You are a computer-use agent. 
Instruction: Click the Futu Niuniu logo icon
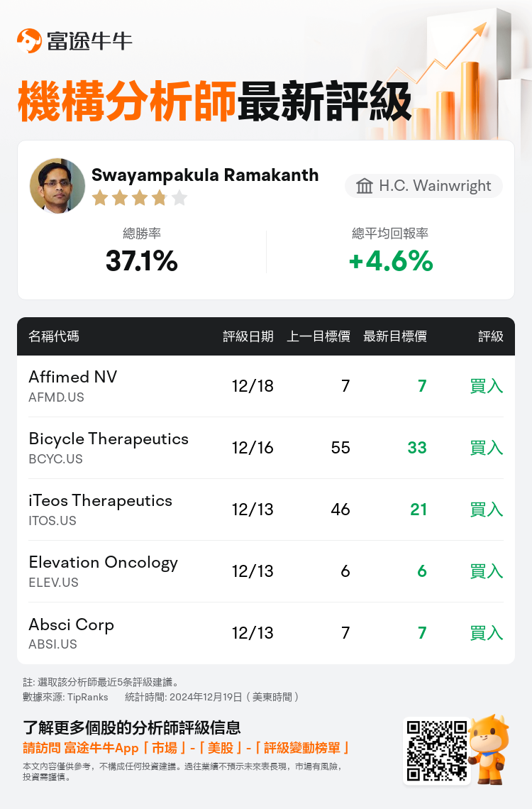[29, 40]
